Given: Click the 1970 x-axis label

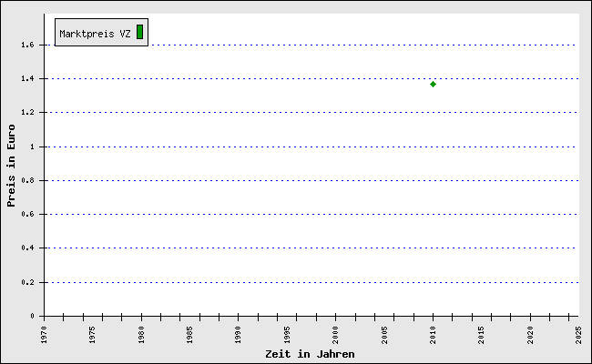Looking at the screenshot, I should (x=45, y=335).
